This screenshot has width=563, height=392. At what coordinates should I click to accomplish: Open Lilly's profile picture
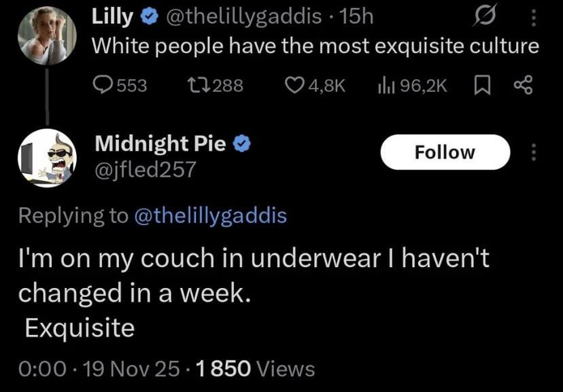point(46,37)
